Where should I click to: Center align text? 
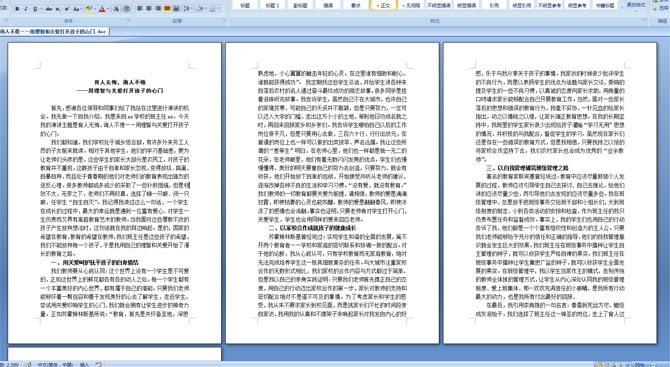point(149,8)
